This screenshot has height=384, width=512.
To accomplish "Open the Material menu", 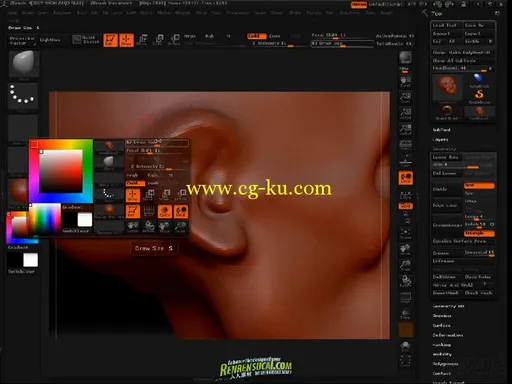I will coord(183,13).
